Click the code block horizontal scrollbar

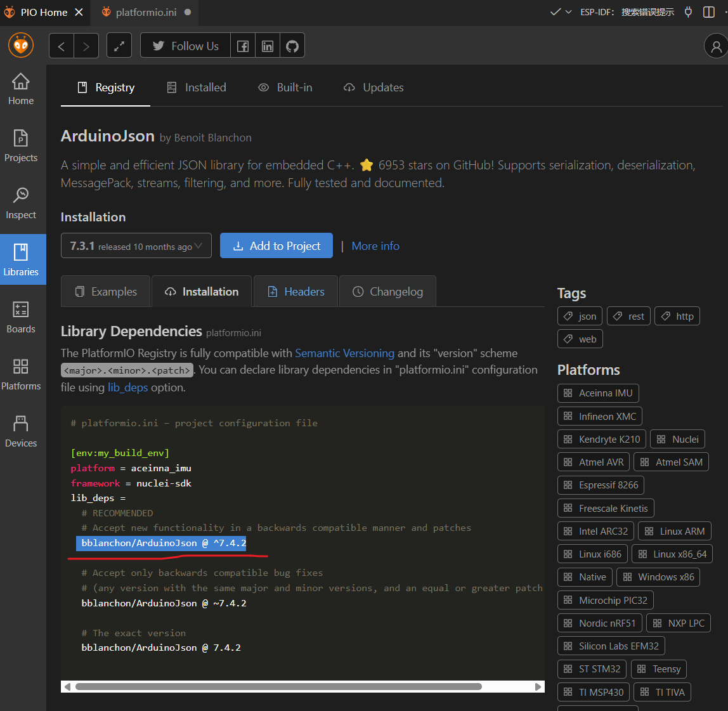(278, 687)
